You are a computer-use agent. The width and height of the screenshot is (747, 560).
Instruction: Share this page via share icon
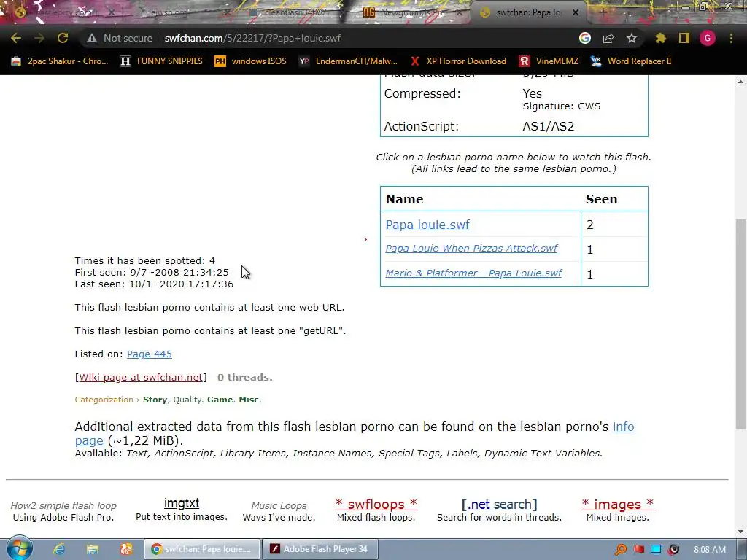tap(608, 38)
